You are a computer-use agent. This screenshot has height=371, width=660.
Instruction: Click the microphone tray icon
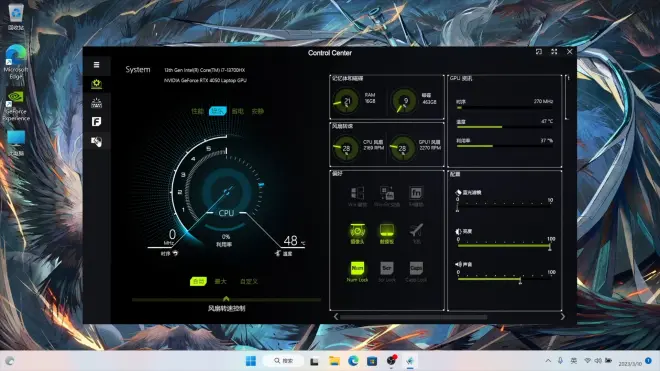[x=560, y=361]
